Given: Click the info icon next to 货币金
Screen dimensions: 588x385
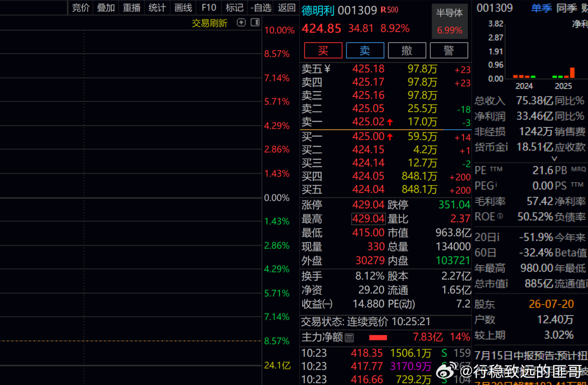Looking at the screenshot, I should (506, 147).
